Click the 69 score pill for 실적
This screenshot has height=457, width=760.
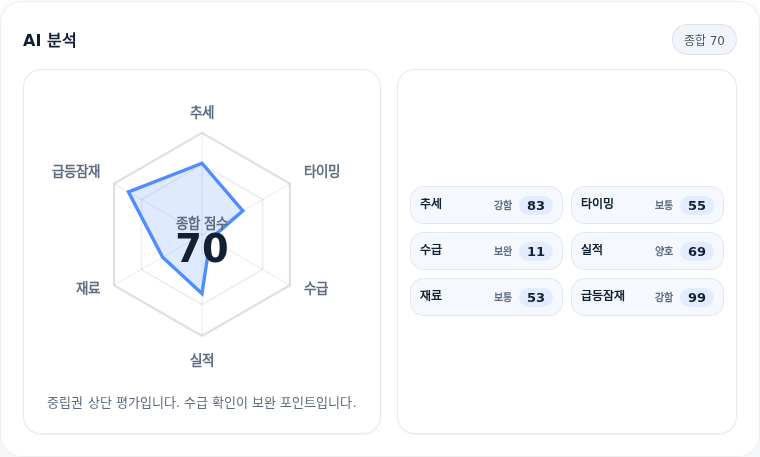(x=697, y=252)
